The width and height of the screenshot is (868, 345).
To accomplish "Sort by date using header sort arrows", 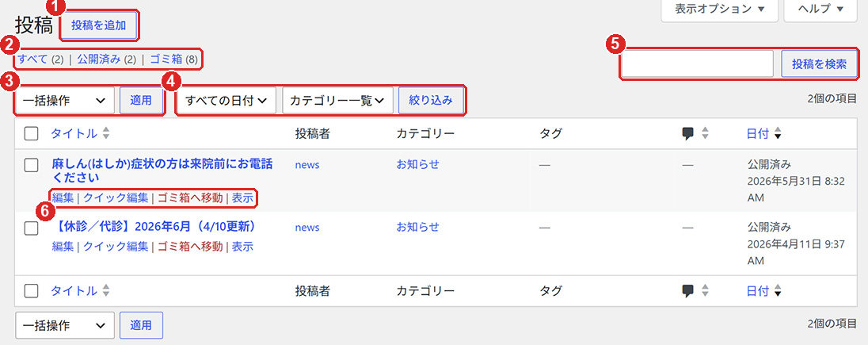I will (778, 134).
